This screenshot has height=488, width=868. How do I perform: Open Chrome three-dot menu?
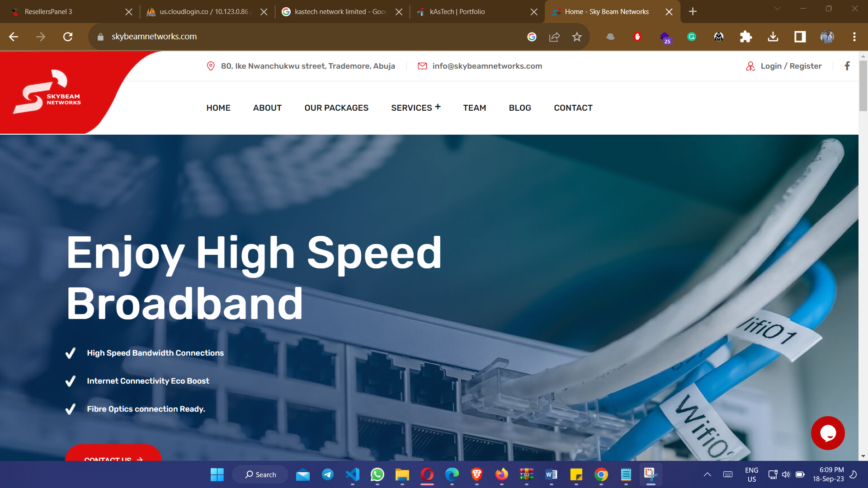click(x=854, y=37)
